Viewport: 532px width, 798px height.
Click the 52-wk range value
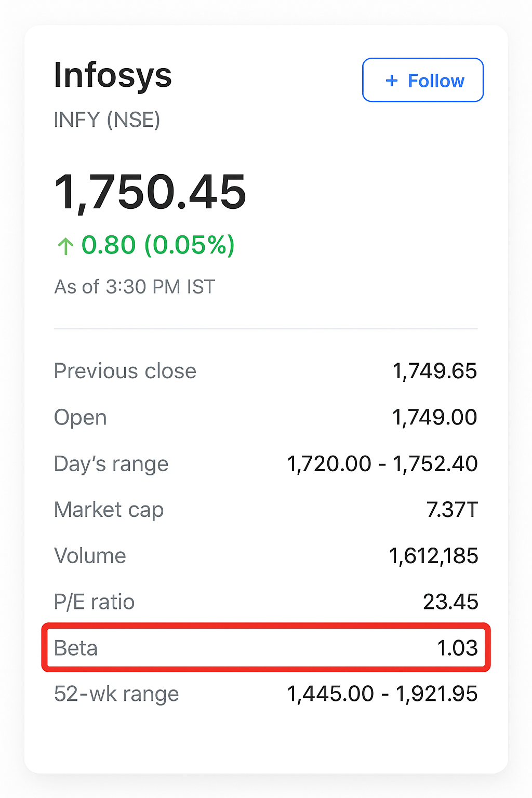tap(382, 694)
